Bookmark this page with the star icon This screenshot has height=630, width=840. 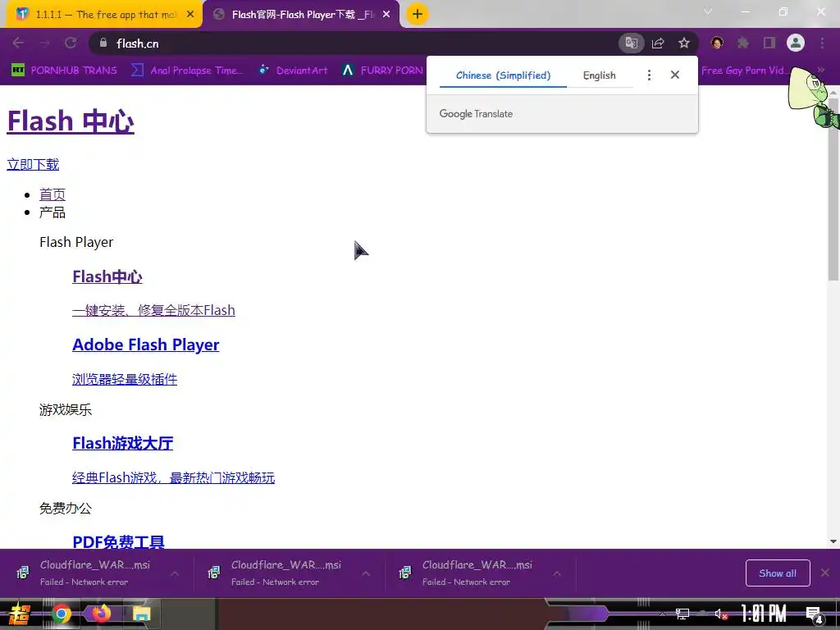point(684,43)
